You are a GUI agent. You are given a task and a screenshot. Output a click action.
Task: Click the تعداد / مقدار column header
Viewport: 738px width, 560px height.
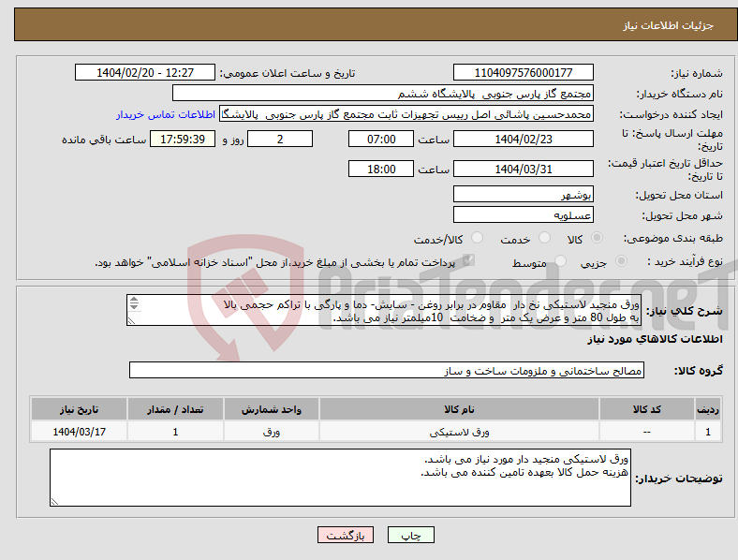coord(175,409)
